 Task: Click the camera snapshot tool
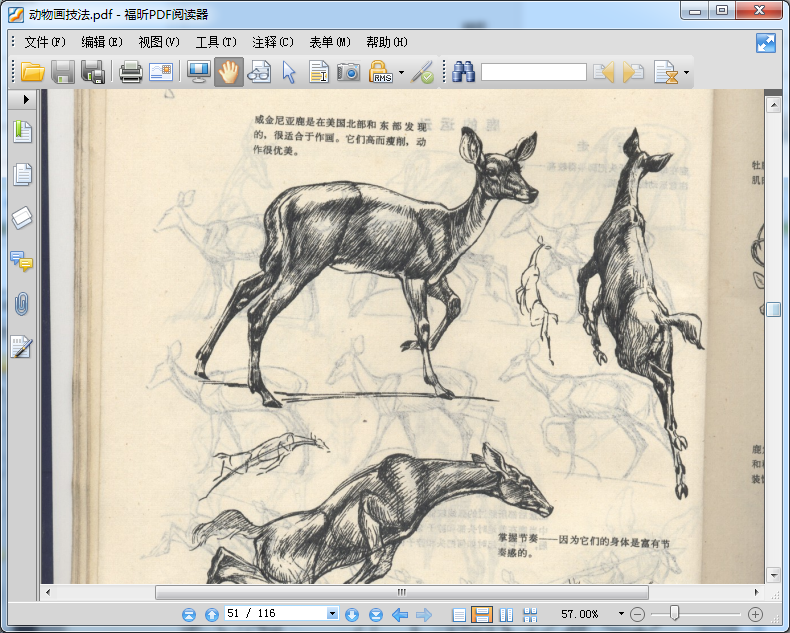click(x=349, y=72)
